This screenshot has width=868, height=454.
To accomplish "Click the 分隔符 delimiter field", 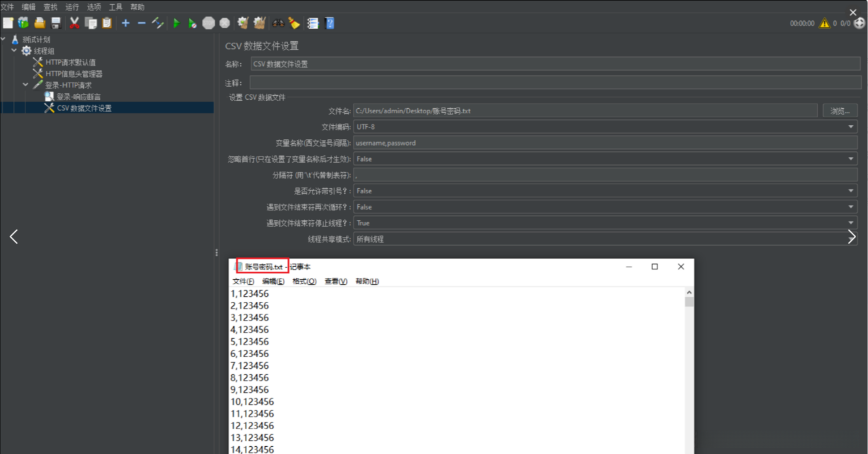I will point(605,175).
